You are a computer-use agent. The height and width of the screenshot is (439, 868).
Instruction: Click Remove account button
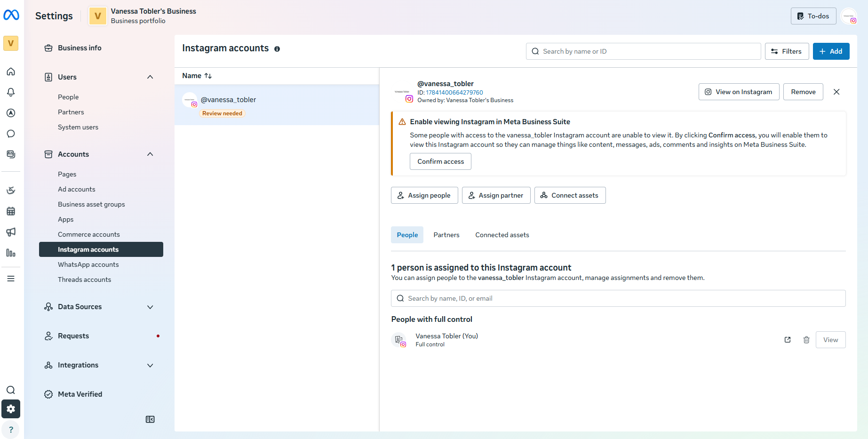coord(803,92)
